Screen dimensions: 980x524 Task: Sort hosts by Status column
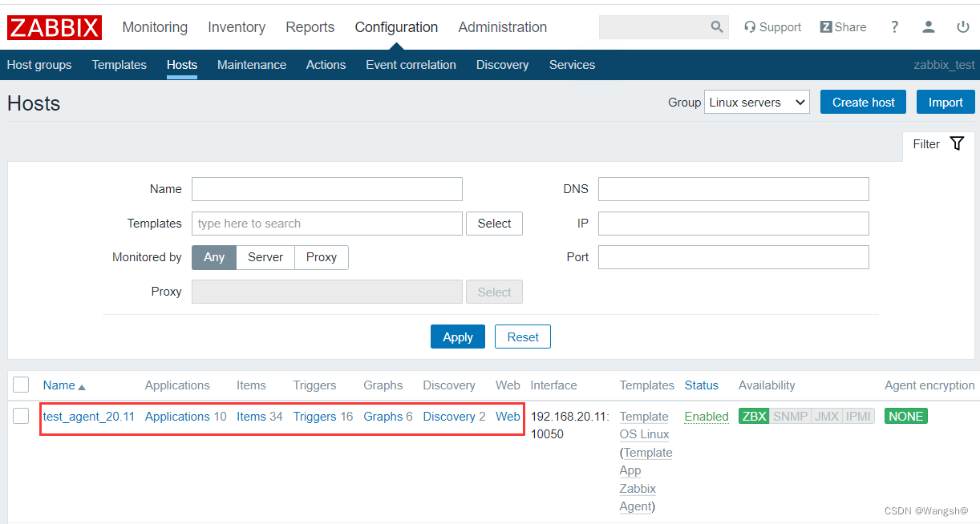click(702, 385)
